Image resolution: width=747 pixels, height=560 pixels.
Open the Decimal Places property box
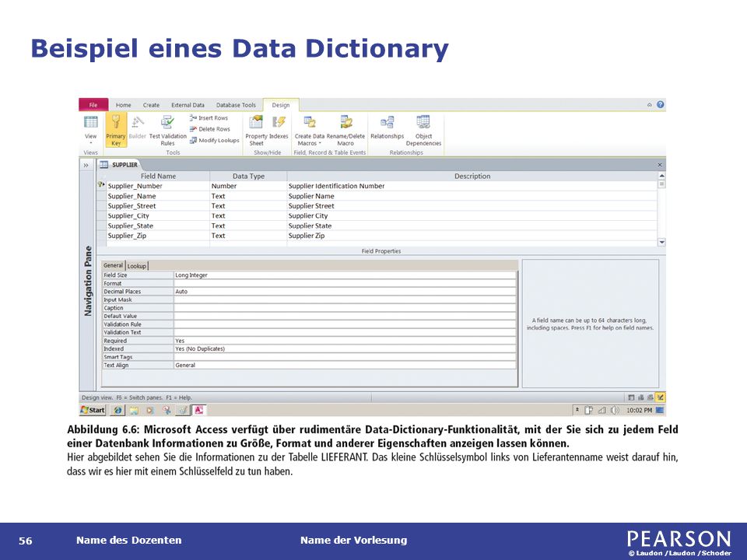click(x=345, y=292)
